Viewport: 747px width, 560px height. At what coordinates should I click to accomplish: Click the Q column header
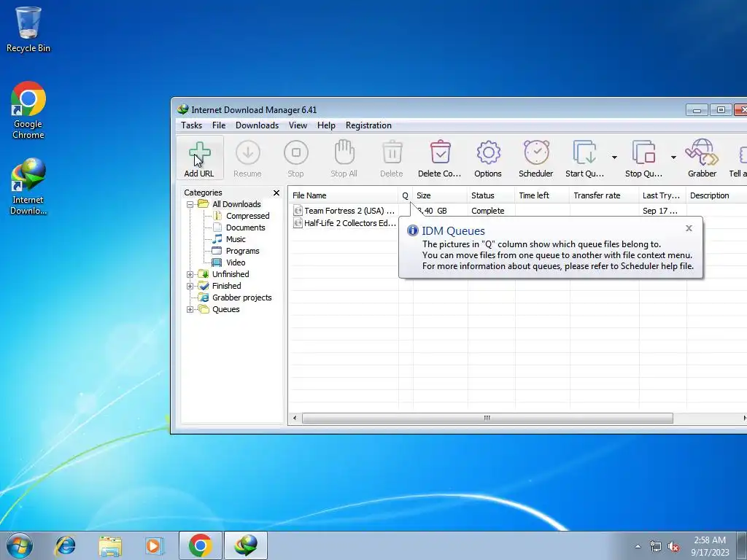[x=406, y=195]
